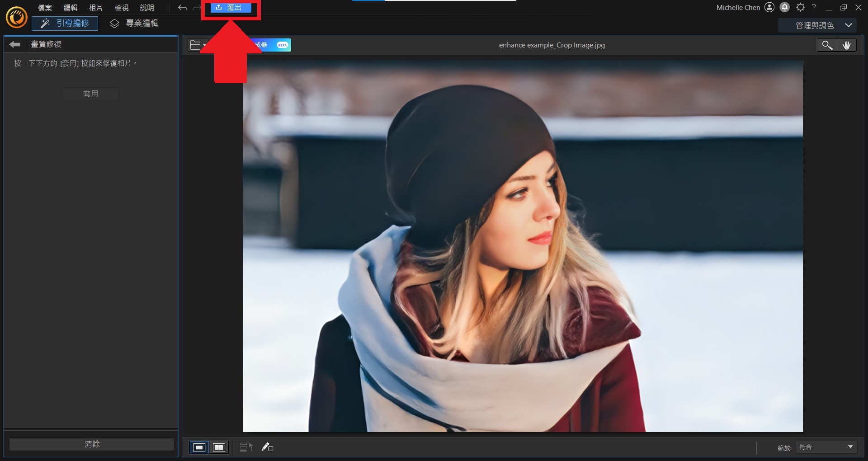This screenshot has height=461, width=868.
Task: Open the notifications bell
Action: [785, 7]
